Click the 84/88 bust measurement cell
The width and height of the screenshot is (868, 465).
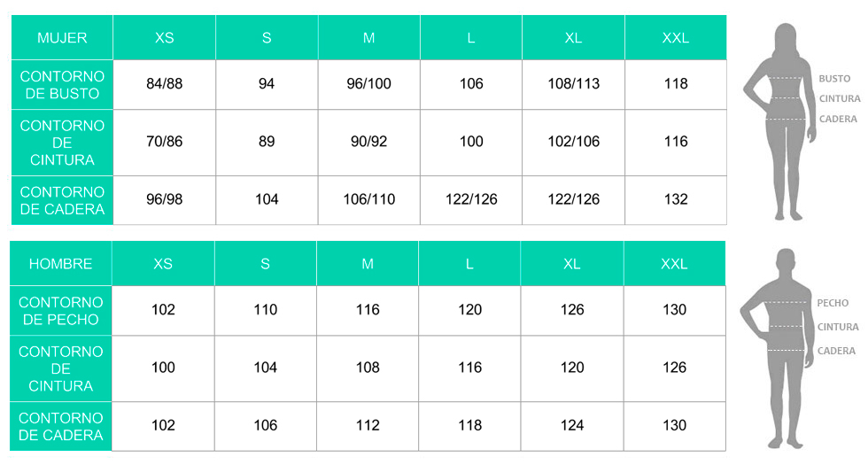click(164, 84)
